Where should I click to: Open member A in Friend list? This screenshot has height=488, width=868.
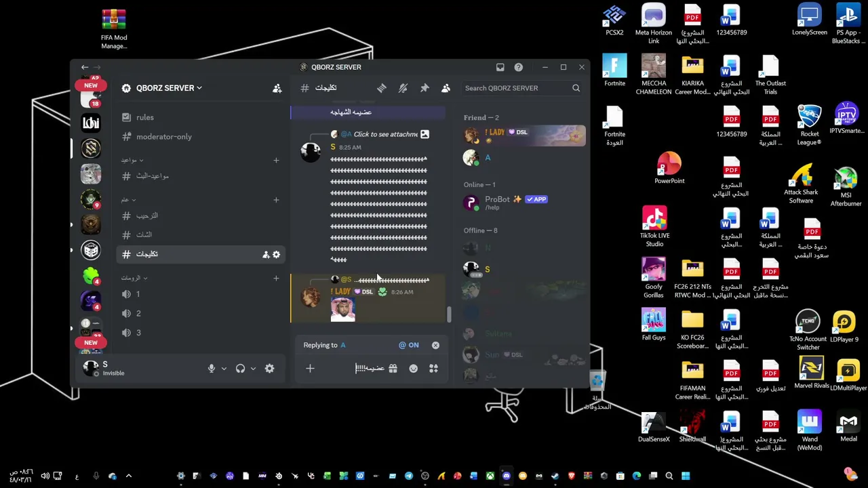[524, 157]
